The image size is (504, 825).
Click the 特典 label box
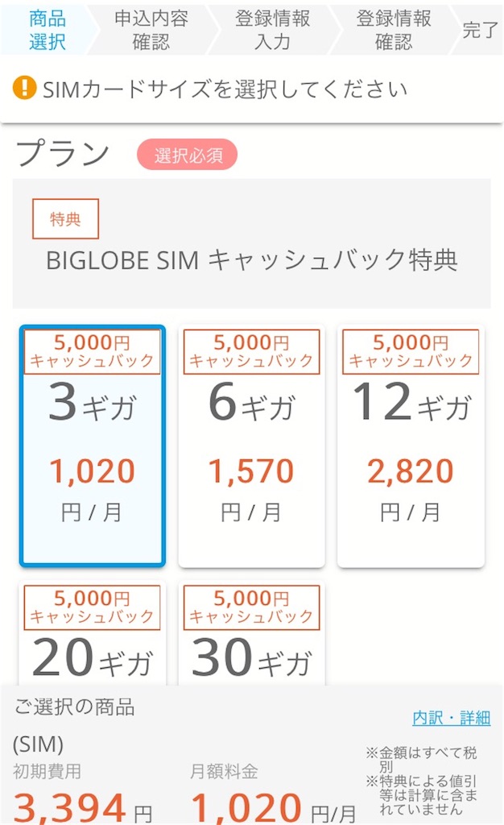(64, 218)
